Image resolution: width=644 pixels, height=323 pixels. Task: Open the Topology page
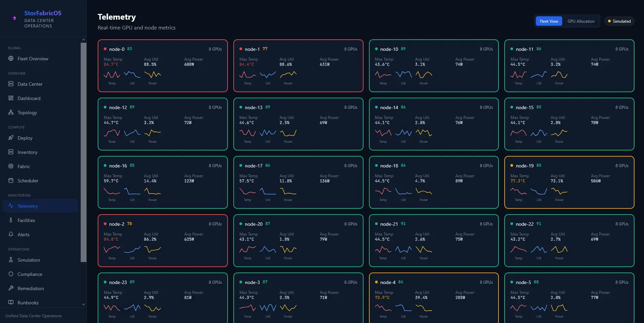tap(40, 113)
